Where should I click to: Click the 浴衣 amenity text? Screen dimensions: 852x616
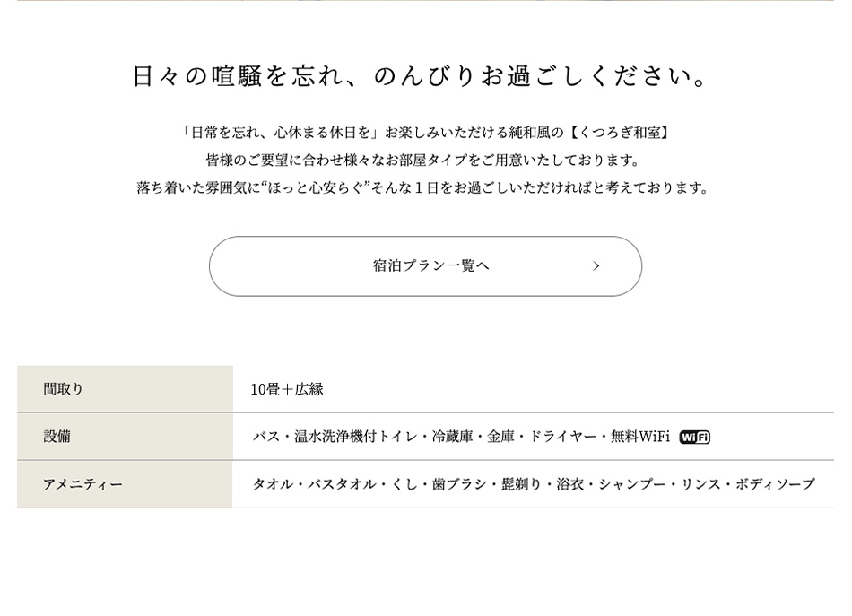pyautogui.click(x=570, y=484)
